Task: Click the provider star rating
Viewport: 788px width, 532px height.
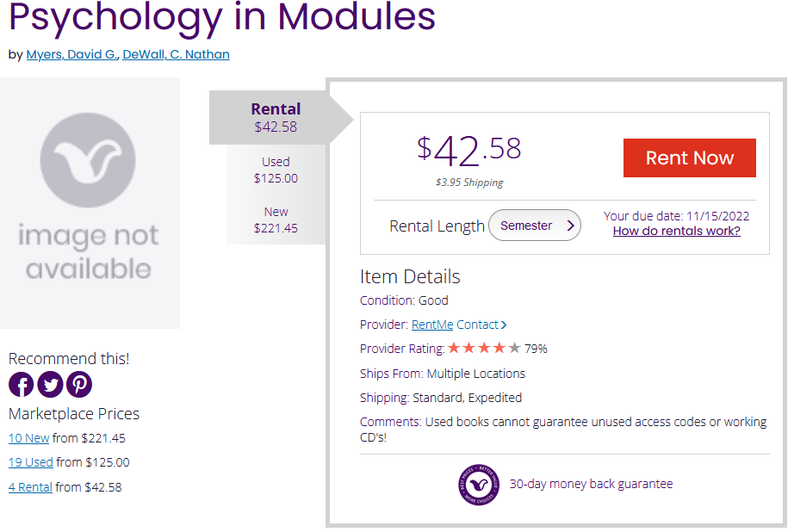Action: point(484,349)
